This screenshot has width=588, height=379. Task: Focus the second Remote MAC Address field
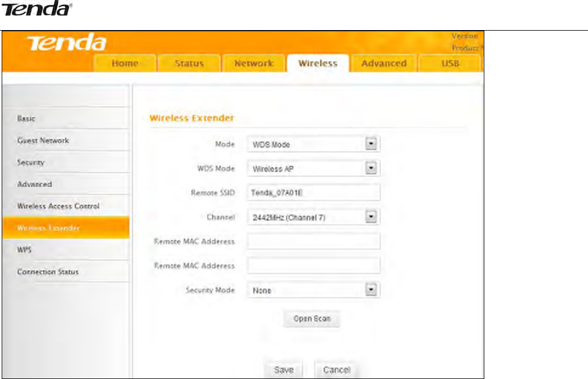pos(313,265)
